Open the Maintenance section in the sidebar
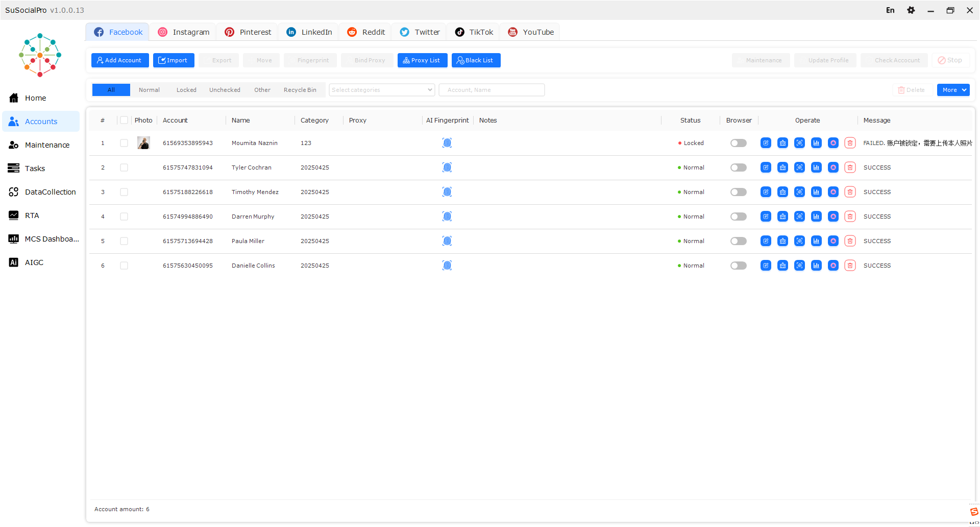Screen dimensions: 980x527 47,145
